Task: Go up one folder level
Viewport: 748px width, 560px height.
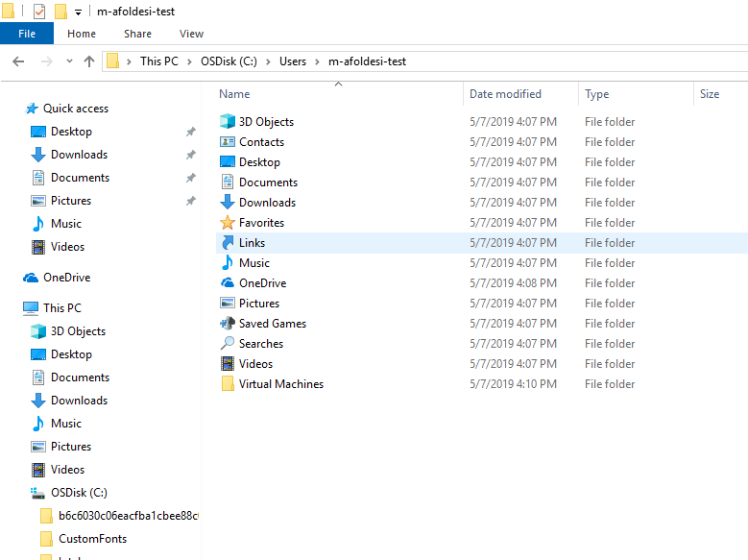Action: click(x=89, y=61)
